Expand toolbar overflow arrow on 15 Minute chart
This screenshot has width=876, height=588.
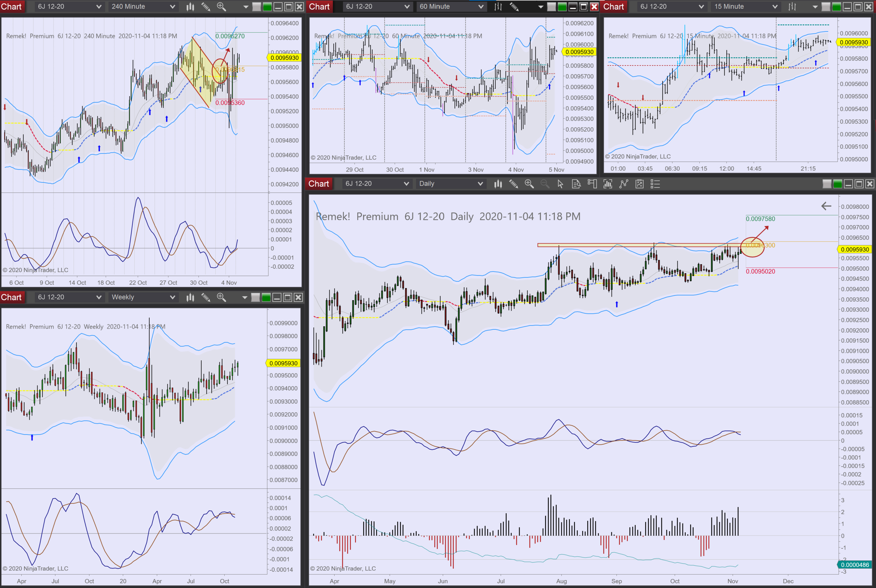tap(815, 7)
